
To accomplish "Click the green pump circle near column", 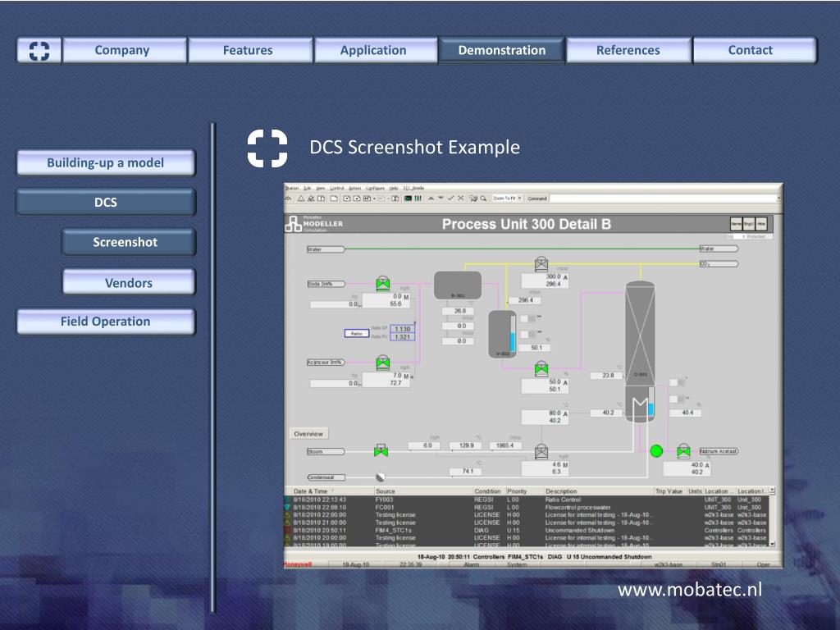I will click(656, 451).
